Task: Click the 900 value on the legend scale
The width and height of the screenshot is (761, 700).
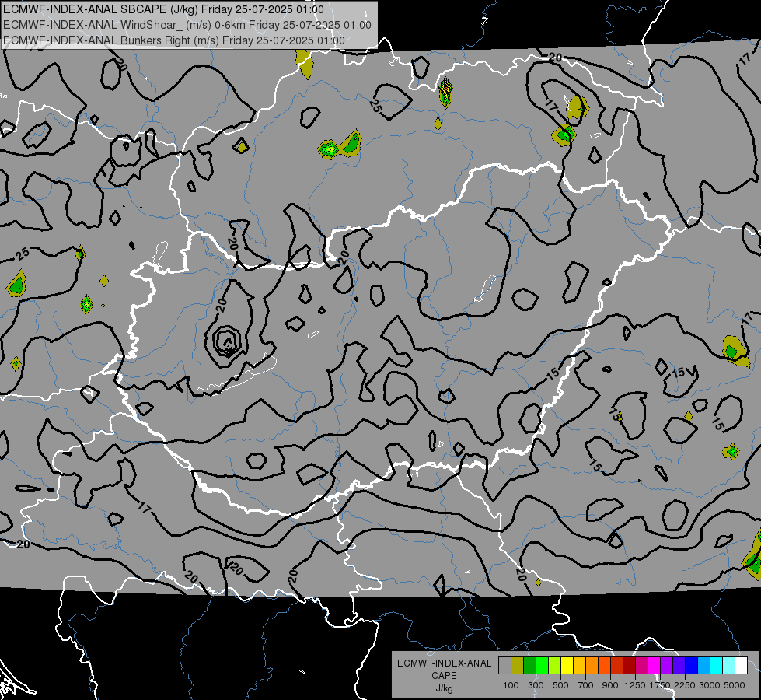Action: pos(610,685)
